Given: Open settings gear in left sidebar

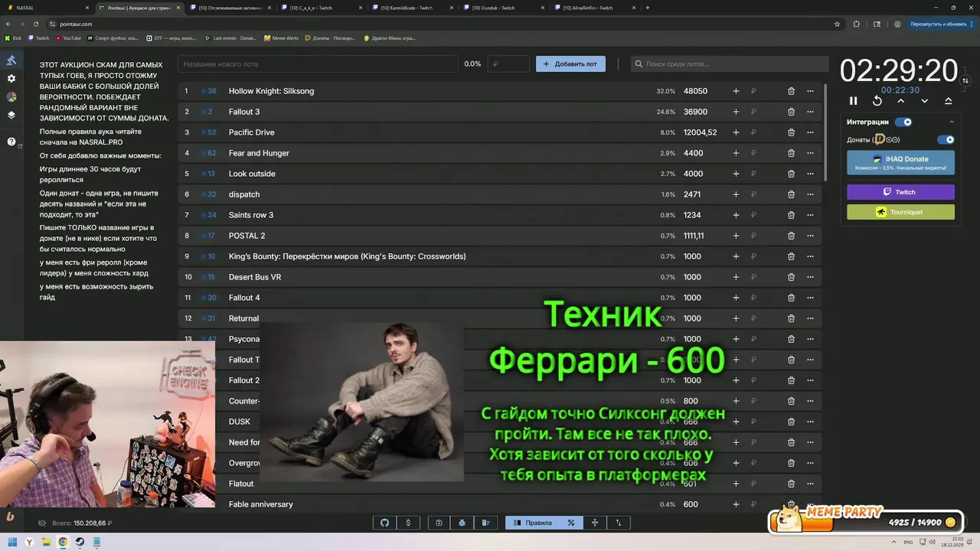Looking at the screenshot, I should pyautogui.click(x=11, y=79).
